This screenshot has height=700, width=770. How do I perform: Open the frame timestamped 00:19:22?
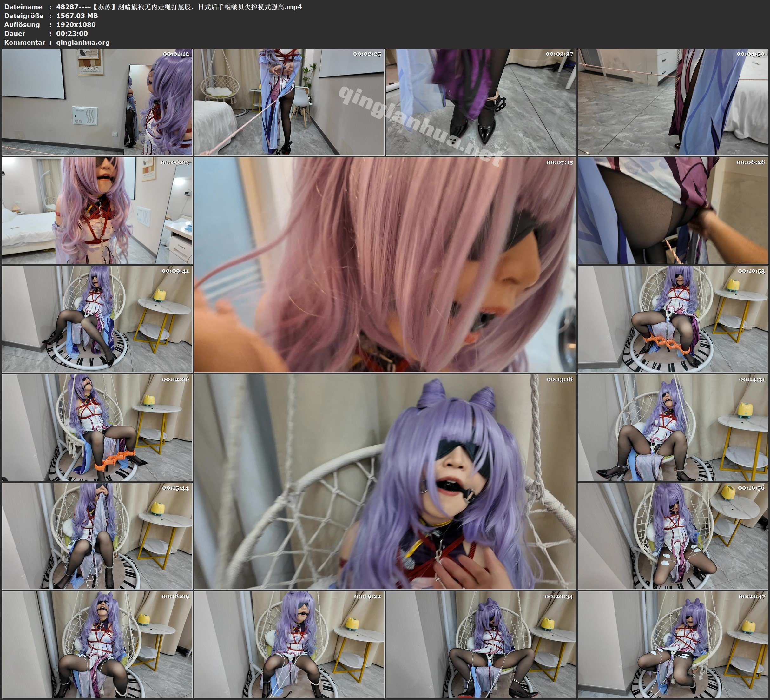point(289,644)
